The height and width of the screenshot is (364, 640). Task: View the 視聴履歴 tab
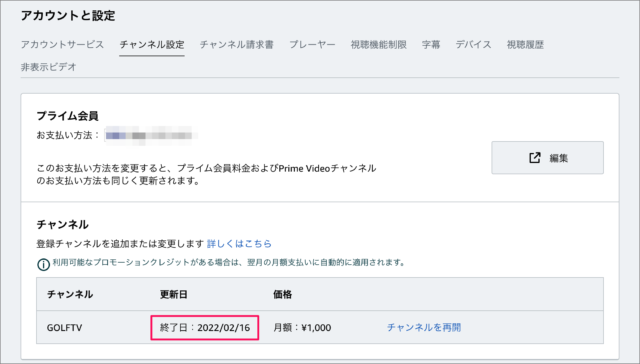tap(525, 44)
